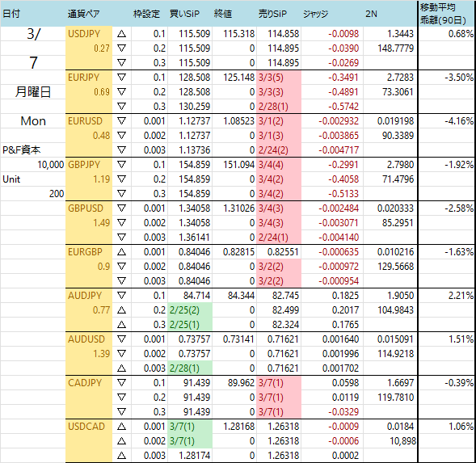Click the up triangle in AUDJPY 0.2 row

click(121, 310)
